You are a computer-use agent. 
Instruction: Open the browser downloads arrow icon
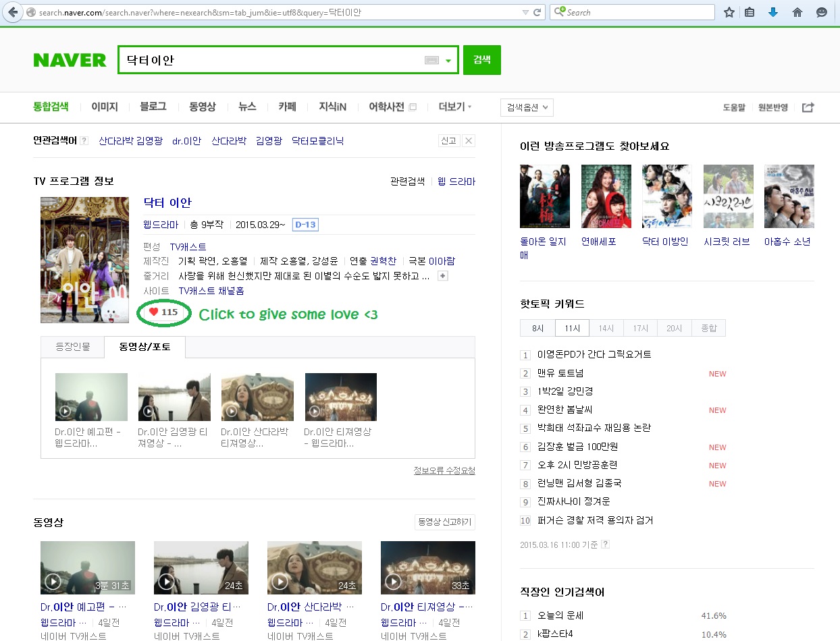click(x=773, y=12)
